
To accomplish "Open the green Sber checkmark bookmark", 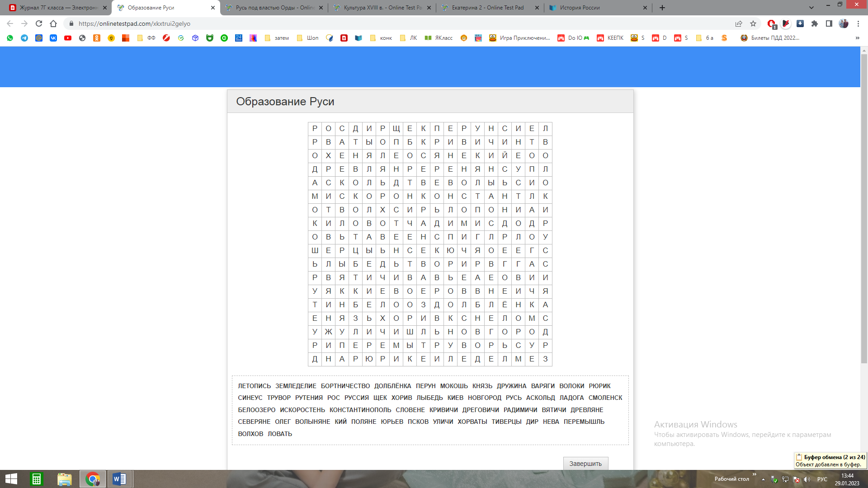I will (181, 38).
